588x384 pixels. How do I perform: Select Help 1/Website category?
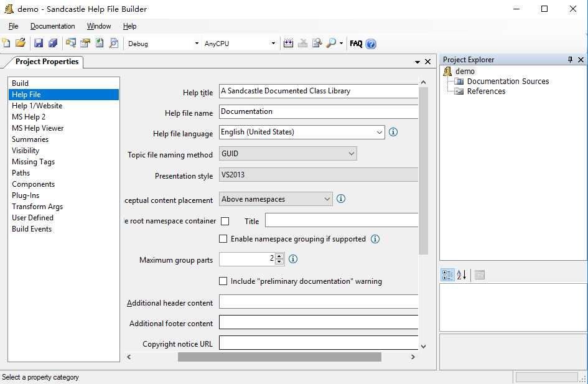tap(63, 106)
